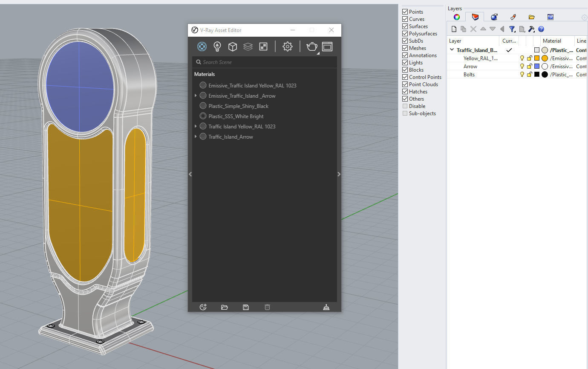Show the V-Ray frame buffer window
This screenshot has height=369, width=588.
click(x=327, y=46)
